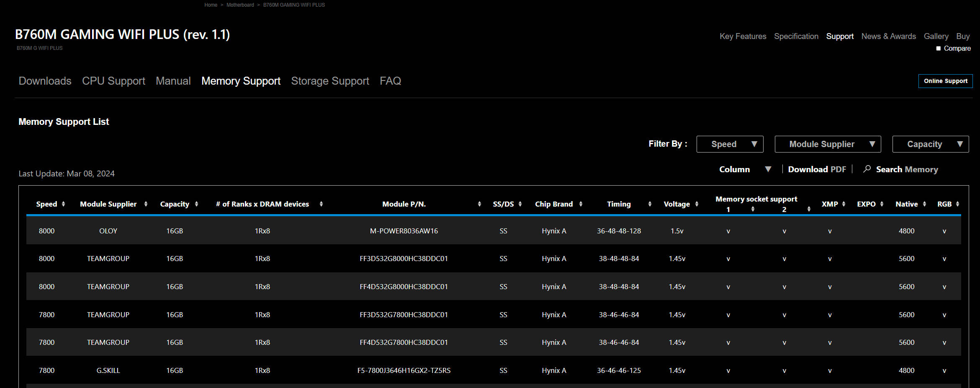980x388 pixels.
Task: Open the Storage Support tab
Action: pos(330,81)
